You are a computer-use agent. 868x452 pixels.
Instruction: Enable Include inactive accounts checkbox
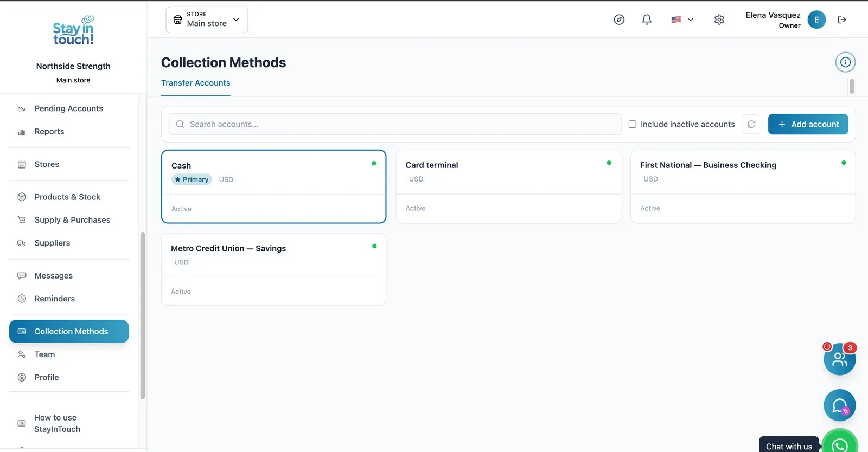[633, 124]
